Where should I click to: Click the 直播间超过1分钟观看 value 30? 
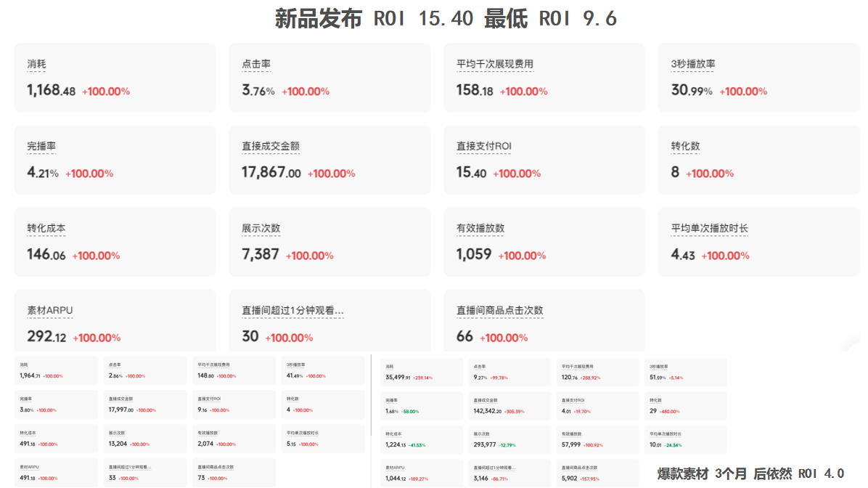click(x=250, y=336)
